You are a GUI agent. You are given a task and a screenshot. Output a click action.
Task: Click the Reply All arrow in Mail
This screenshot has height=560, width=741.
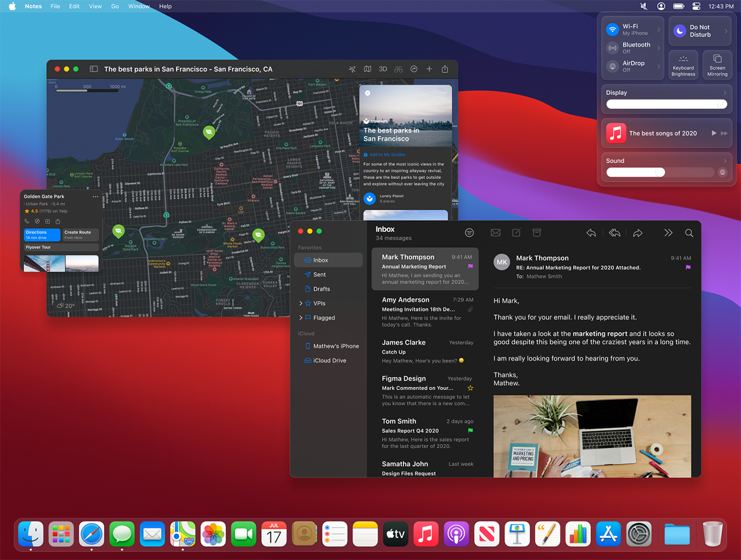tap(615, 233)
